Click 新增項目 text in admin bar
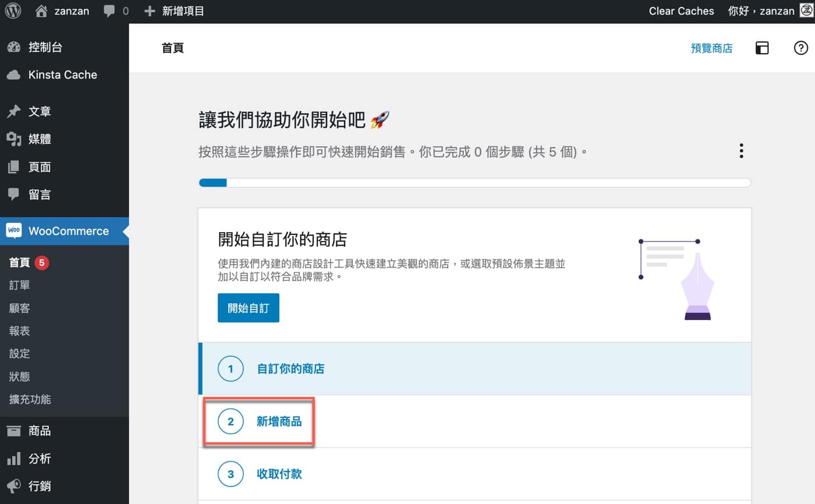 point(183,11)
